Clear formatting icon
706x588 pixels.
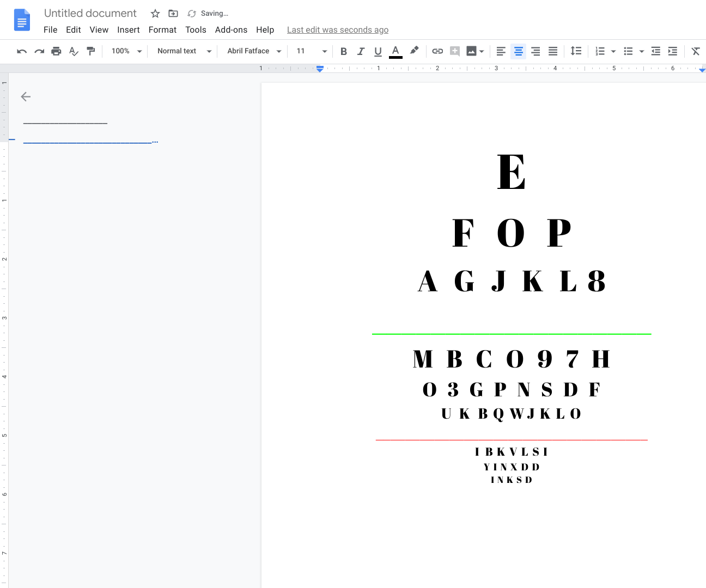pos(696,51)
